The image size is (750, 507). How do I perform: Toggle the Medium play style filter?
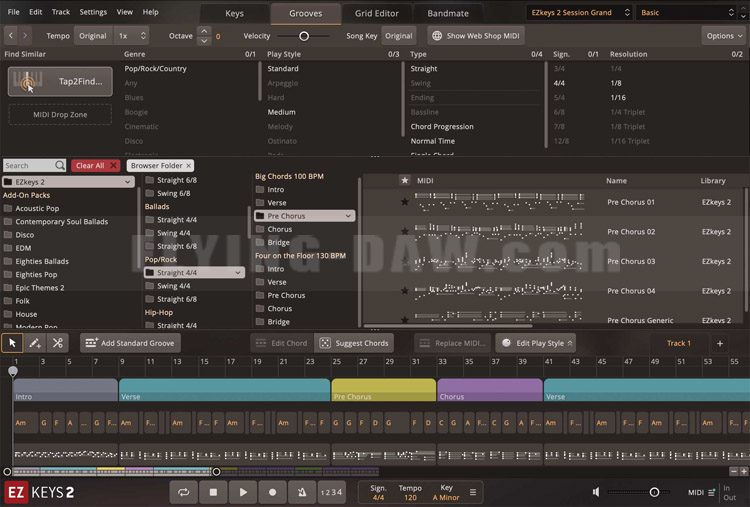282,112
